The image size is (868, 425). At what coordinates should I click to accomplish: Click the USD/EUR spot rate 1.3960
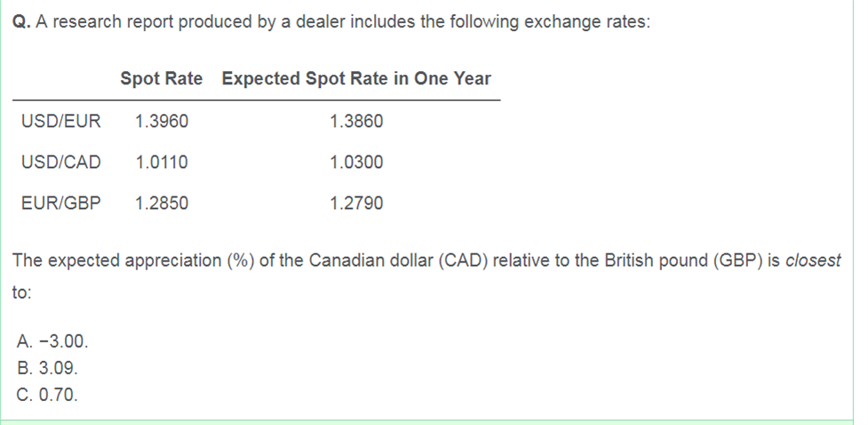point(162,121)
